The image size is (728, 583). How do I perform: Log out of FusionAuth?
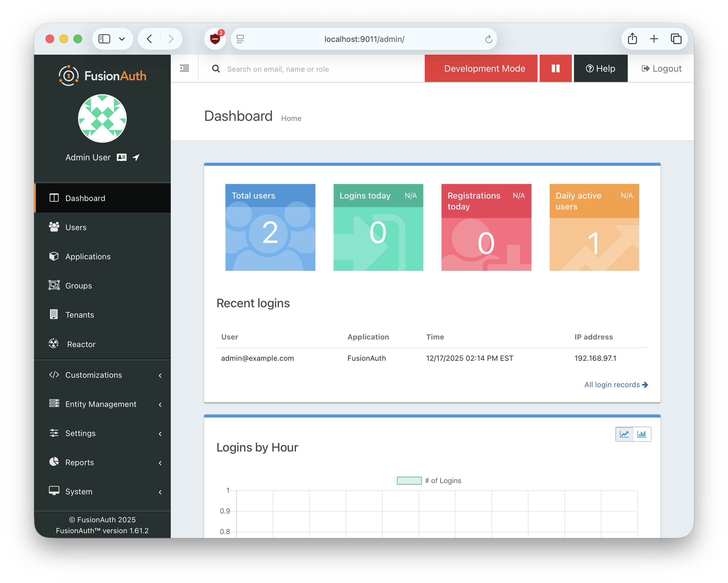click(661, 68)
